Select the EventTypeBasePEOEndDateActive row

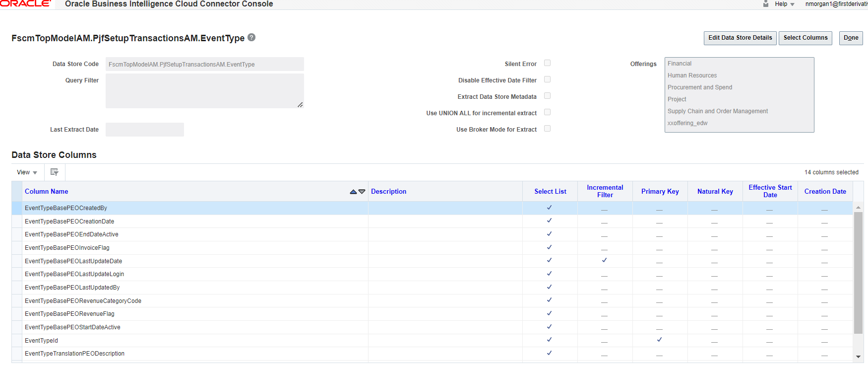tap(432, 234)
